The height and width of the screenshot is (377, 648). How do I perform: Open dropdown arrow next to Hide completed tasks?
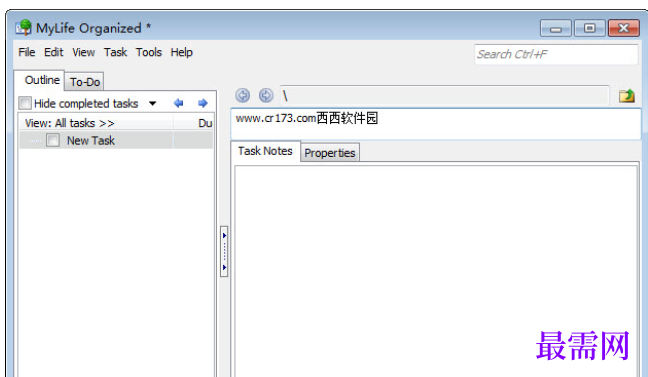click(152, 103)
